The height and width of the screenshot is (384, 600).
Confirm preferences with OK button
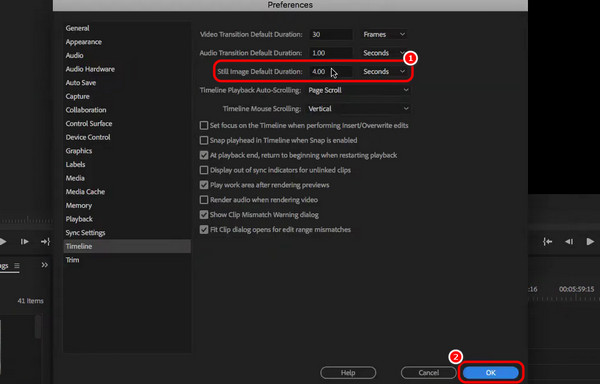491,373
